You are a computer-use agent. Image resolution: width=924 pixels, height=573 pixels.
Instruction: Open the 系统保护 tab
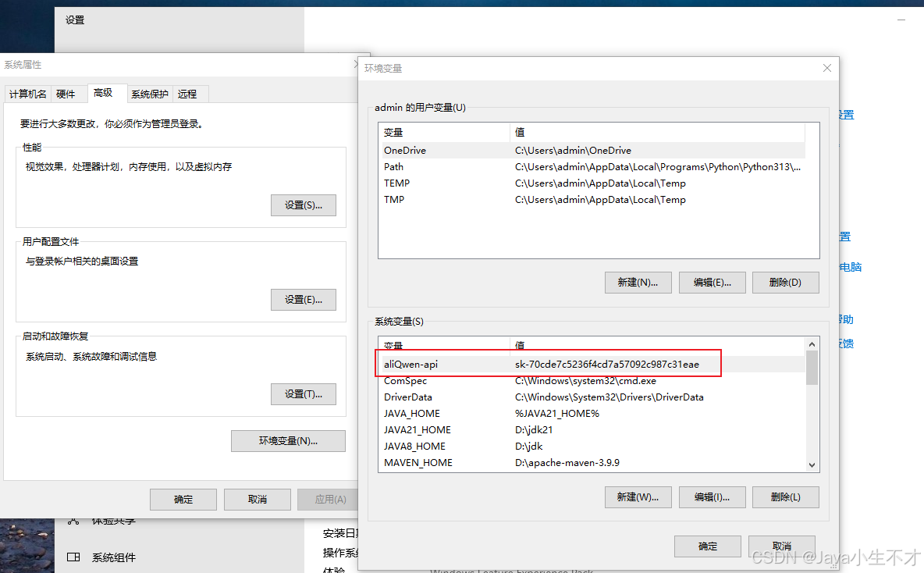click(150, 94)
